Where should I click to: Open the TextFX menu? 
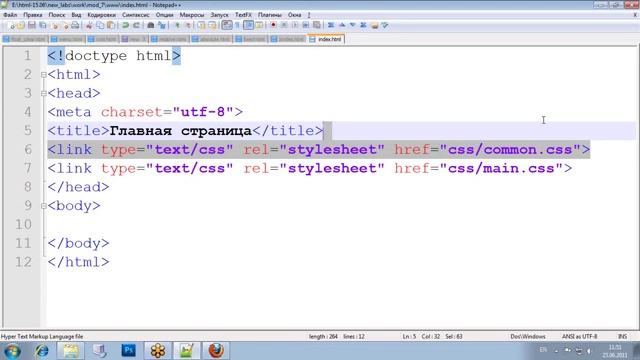pyautogui.click(x=243, y=15)
